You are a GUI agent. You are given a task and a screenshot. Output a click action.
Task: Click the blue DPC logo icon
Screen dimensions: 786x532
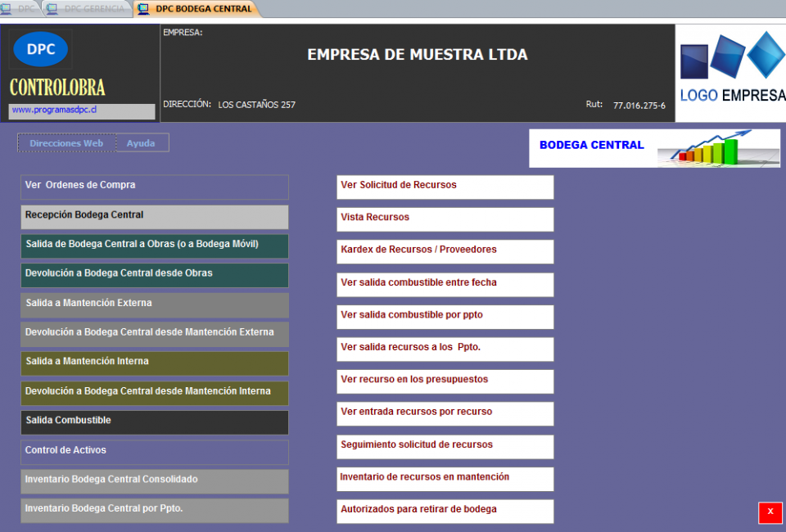tap(41, 49)
